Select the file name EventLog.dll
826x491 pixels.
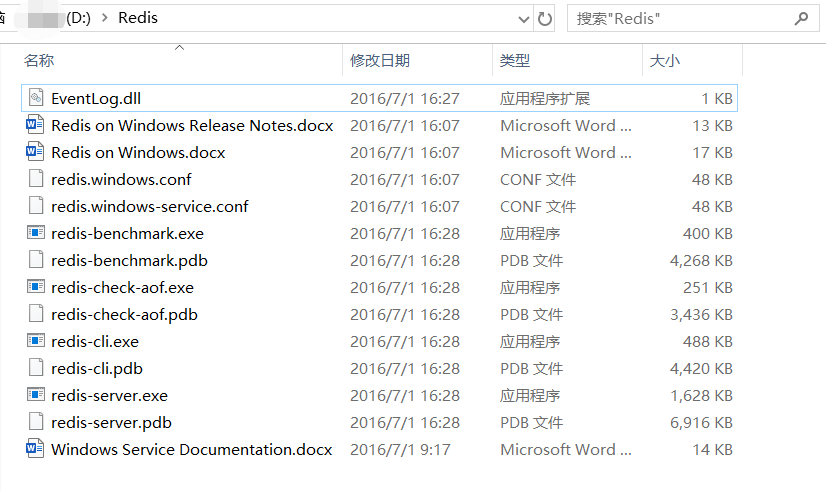[x=96, y=99]
